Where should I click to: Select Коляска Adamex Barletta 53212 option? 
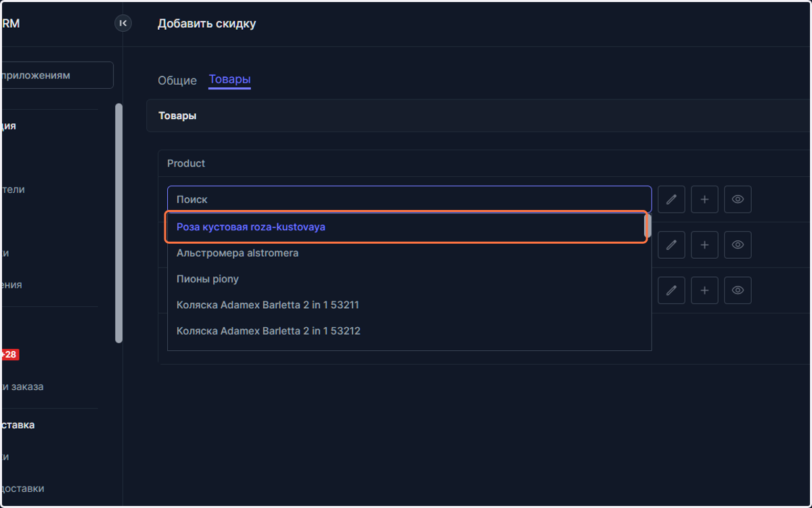click(x=406, y=331)
